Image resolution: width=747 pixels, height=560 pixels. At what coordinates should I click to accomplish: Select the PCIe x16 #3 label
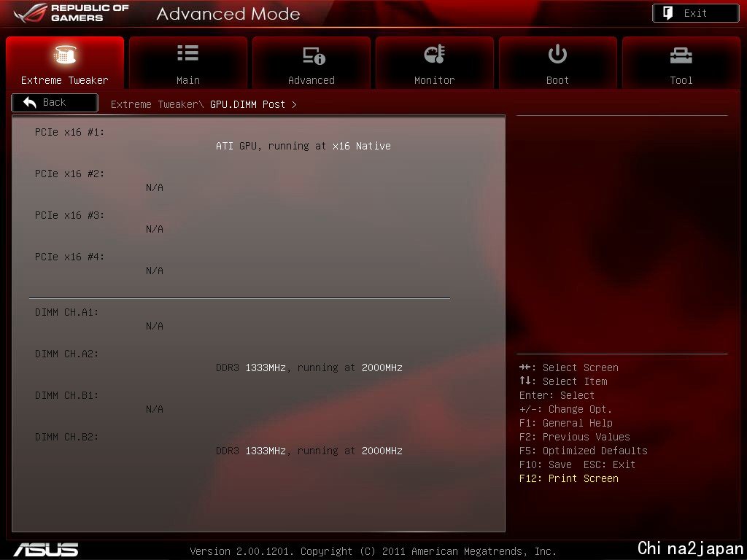pos(69,215)
